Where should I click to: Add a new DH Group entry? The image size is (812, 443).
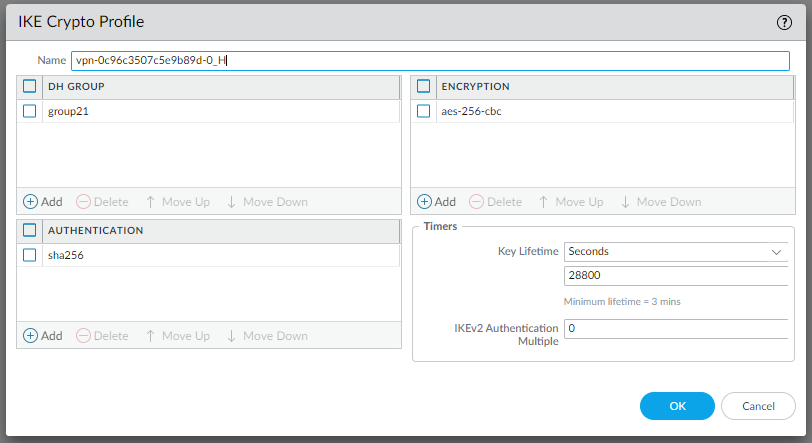point(43,202)
